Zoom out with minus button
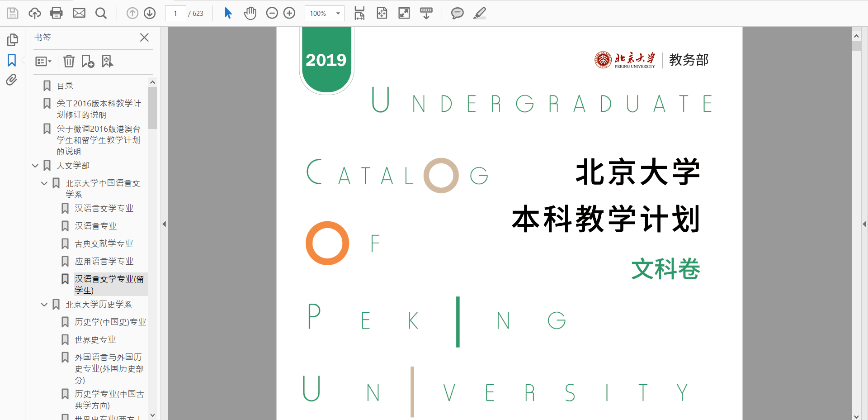The width and height of the screenshot is (868, 420). point(272,13)
